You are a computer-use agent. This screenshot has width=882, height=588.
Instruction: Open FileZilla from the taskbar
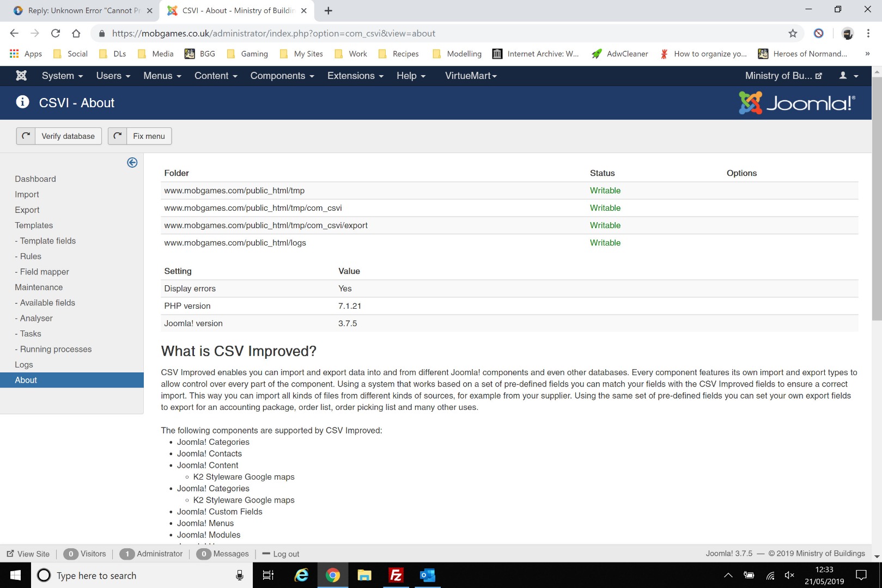396,575
